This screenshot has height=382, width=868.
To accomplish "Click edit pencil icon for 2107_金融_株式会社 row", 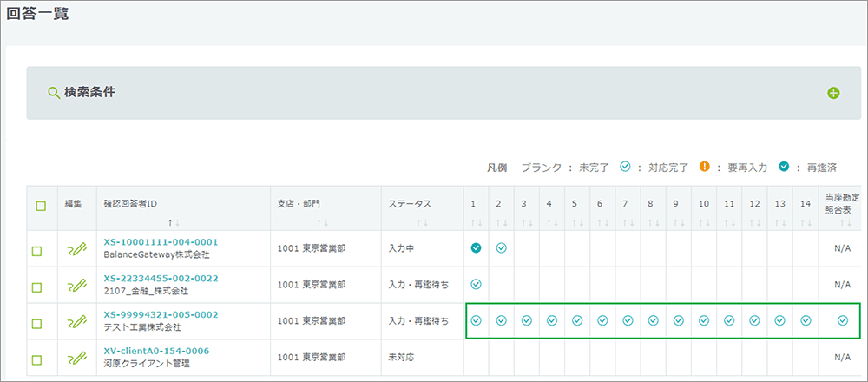I will [76, 286].
